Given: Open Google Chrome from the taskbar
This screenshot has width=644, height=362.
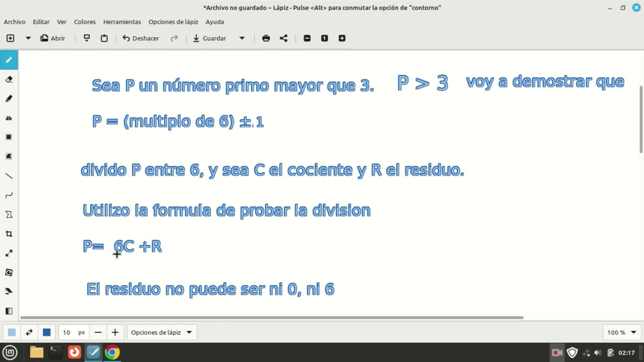Looking at the screenshot, I should [112, 352].
